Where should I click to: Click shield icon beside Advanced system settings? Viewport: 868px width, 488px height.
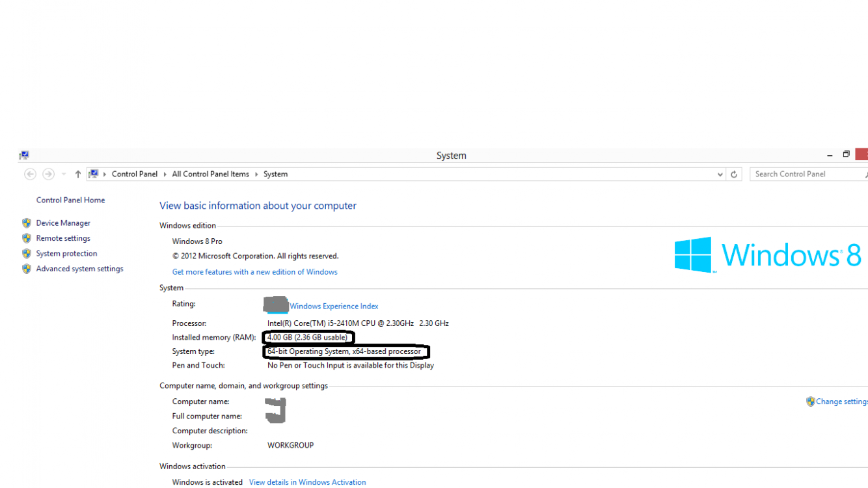27,269
